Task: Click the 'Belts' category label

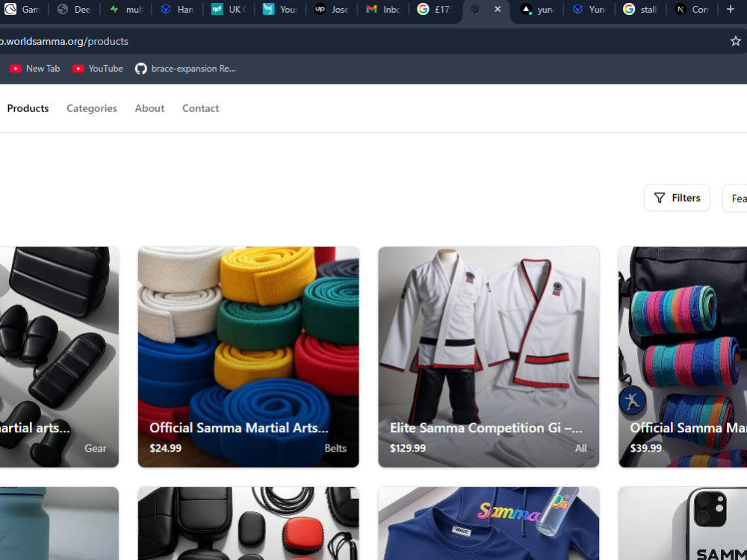Action: pyautogui.click(x=335, y=449)
